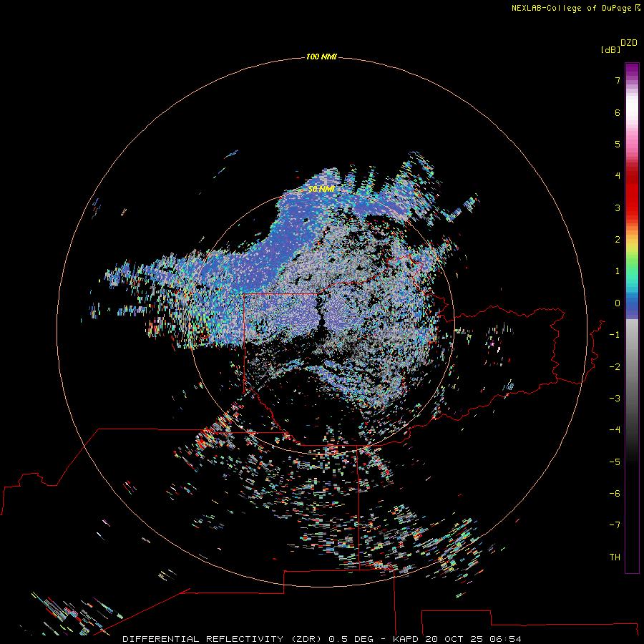Click the 0 value on the color scale
This screenshot has width=644, height=644.
618,303
